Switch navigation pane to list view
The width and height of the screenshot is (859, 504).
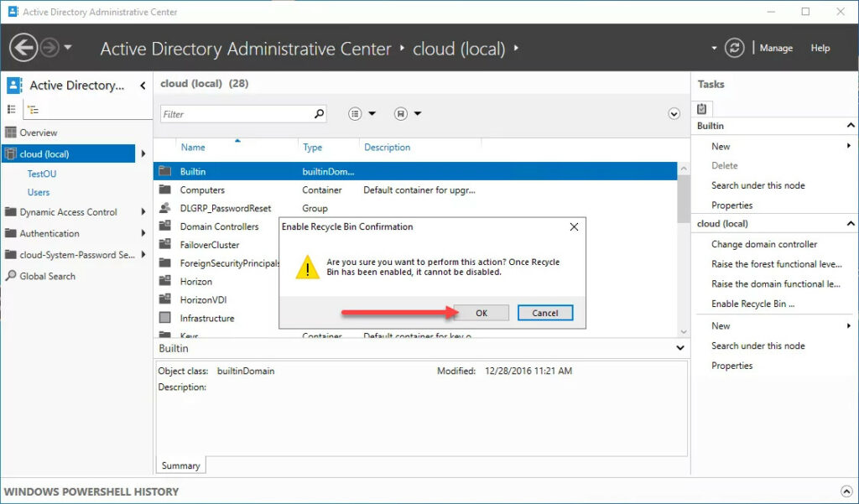(11, 109)
